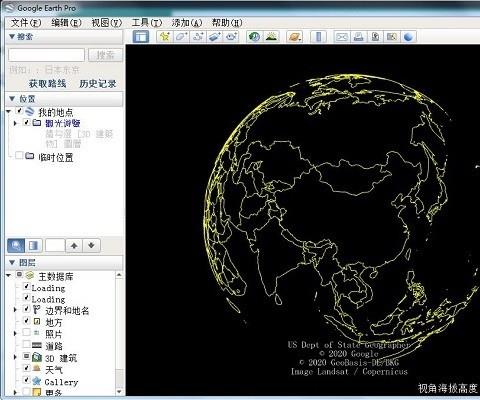Collapse the 主数据库 tree node
The width and height of the screenshot is (480, 400).
pyautogui.click(x=9, y=275)
